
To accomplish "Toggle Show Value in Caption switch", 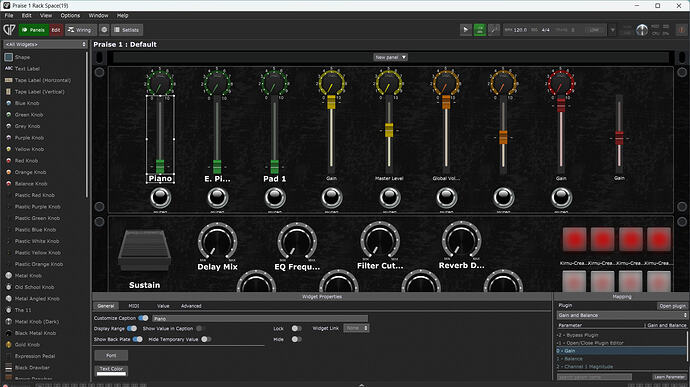I will click(200, 328).
